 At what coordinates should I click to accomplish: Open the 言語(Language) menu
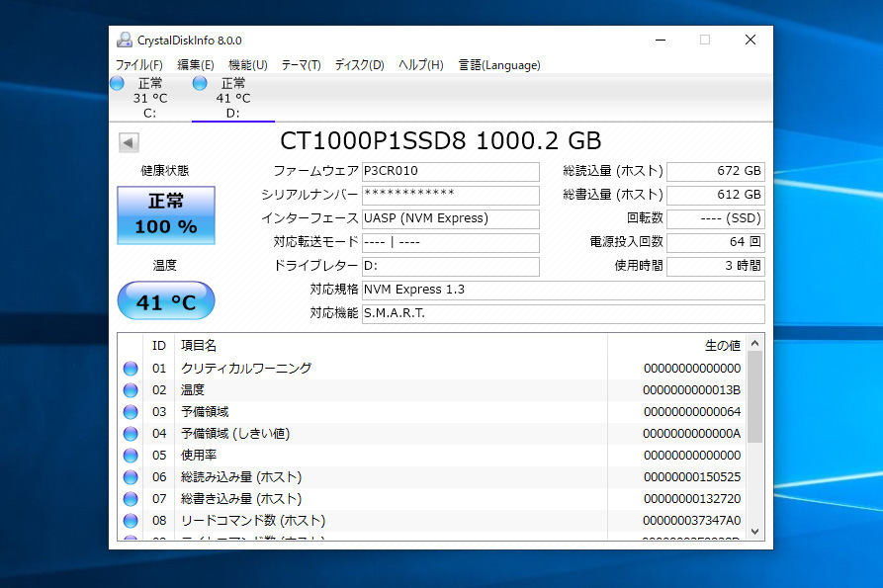(499, 65)
